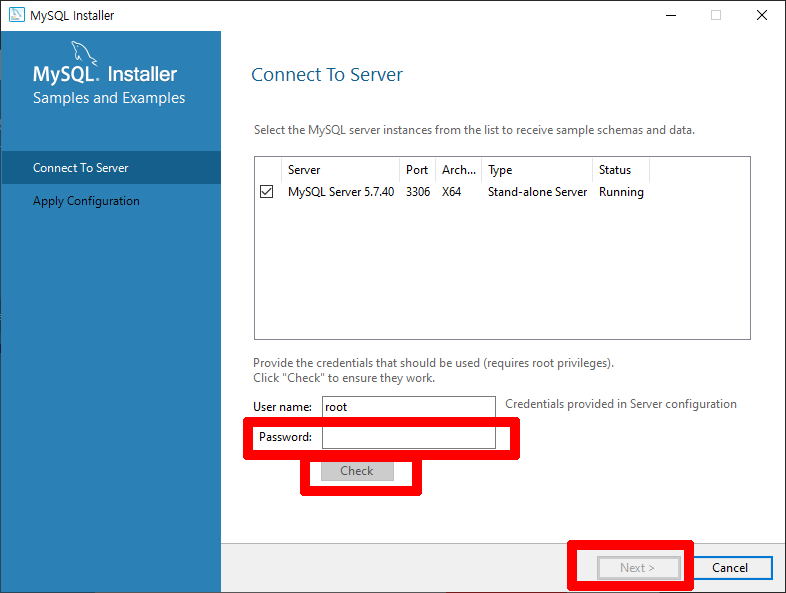The image size is (786, 593).
Task: Click the Stand-alone Server type cell
Action: (537, 192)
